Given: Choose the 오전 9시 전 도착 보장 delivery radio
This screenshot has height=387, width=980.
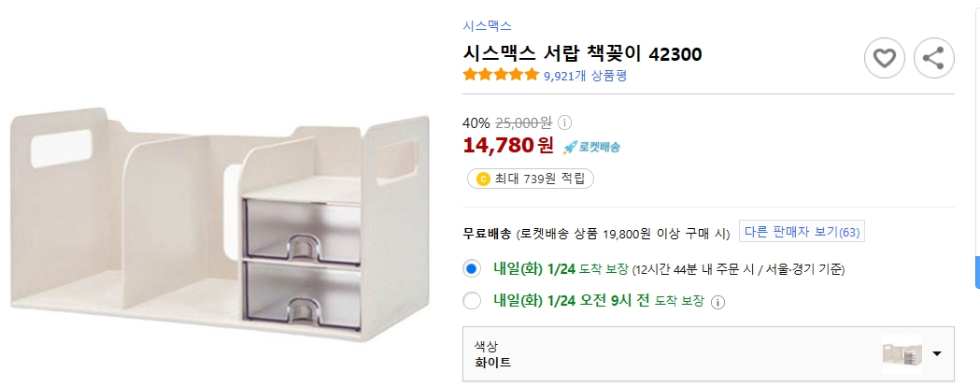Looking at the screenshot, I should [473, 301].
